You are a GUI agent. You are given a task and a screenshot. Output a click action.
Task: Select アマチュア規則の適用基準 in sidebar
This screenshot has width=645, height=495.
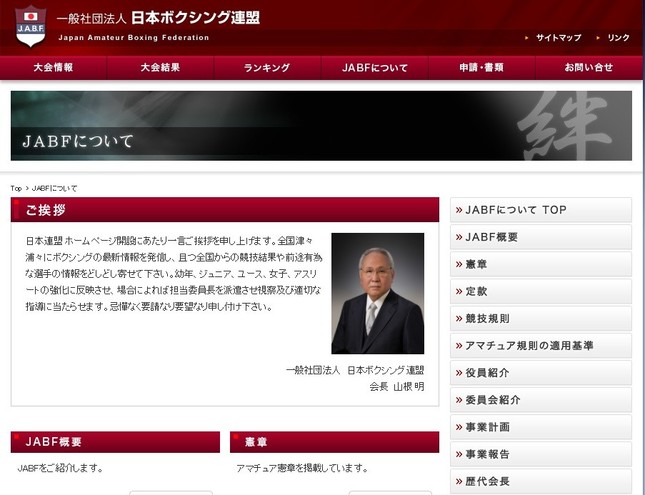click(541, 346)
